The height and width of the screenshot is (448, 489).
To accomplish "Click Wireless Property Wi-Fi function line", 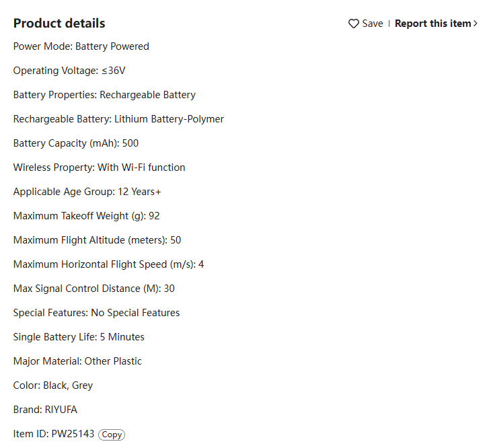I will point(99,167).
